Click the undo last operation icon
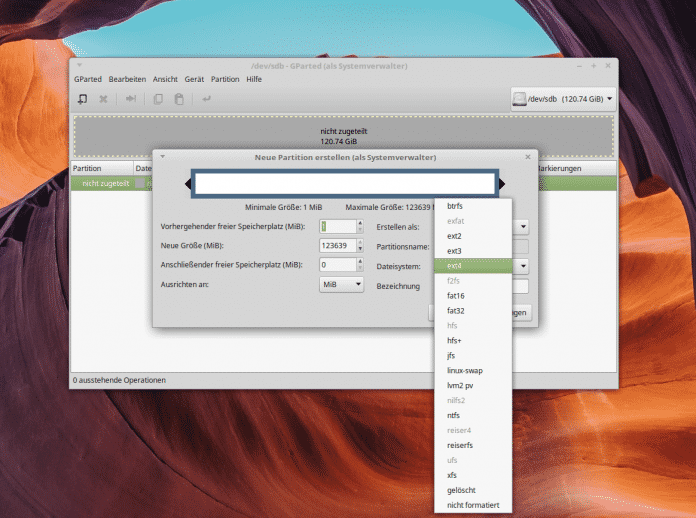The width and height of the screenshot is (696, 518). (207, 99)
